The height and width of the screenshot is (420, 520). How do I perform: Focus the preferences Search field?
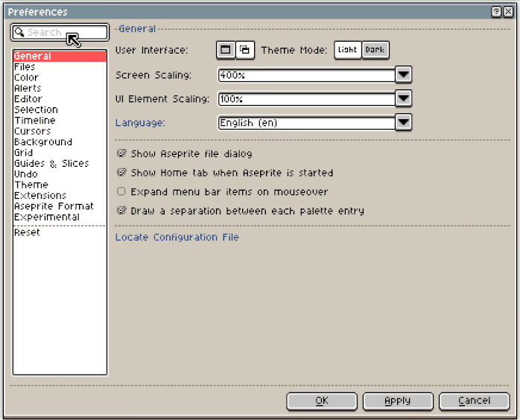pyautogui.click(x=63, y=33)
